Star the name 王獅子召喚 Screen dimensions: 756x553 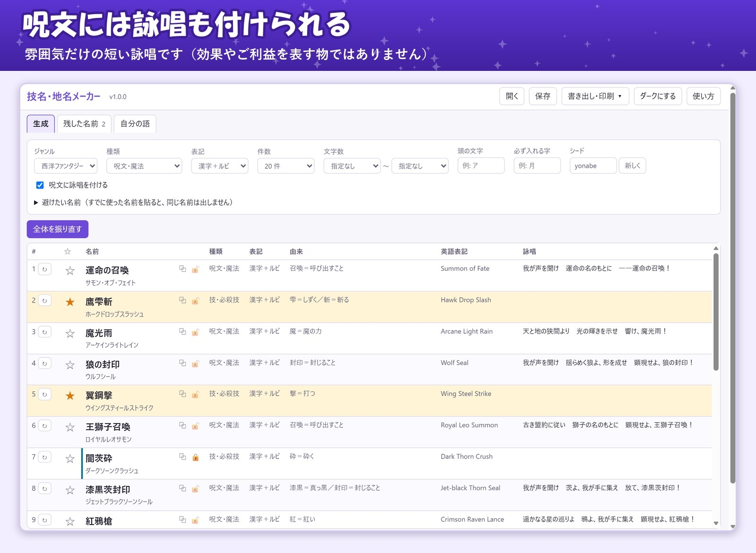click(70, 427)
